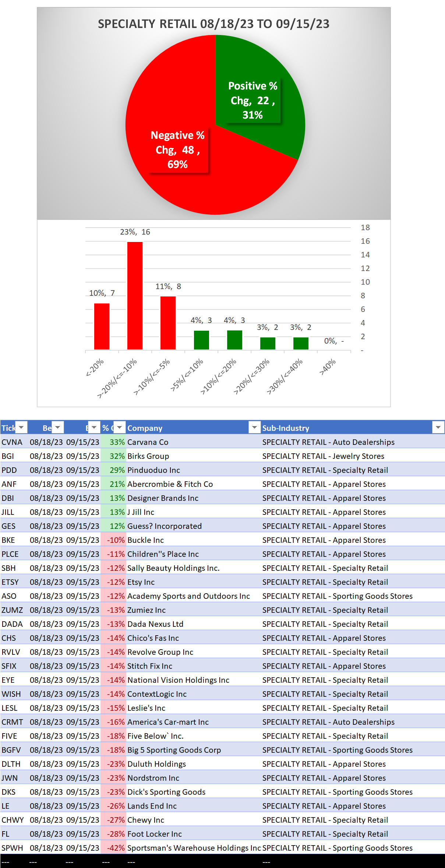The width and height of the screenshot is (445, 868).
Task: Select the Academy Sports and Outdoors Inc cell
Action: [194, 596]
